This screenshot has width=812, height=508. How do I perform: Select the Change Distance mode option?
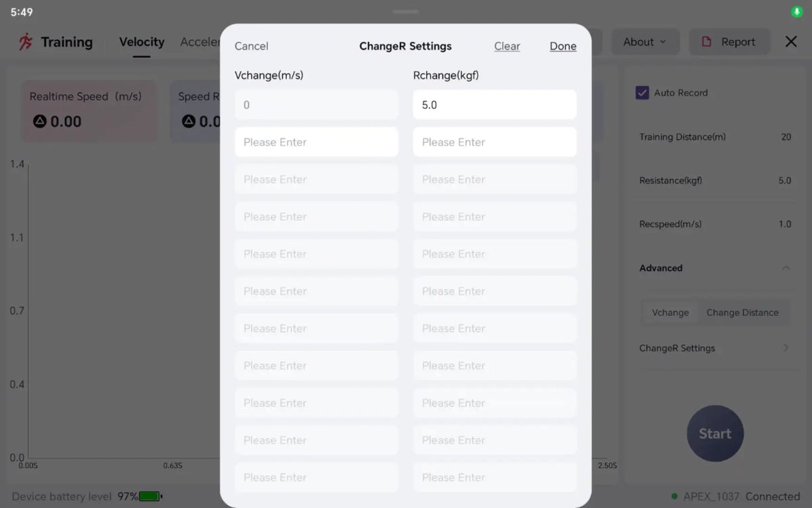click(x=742, y=312)
